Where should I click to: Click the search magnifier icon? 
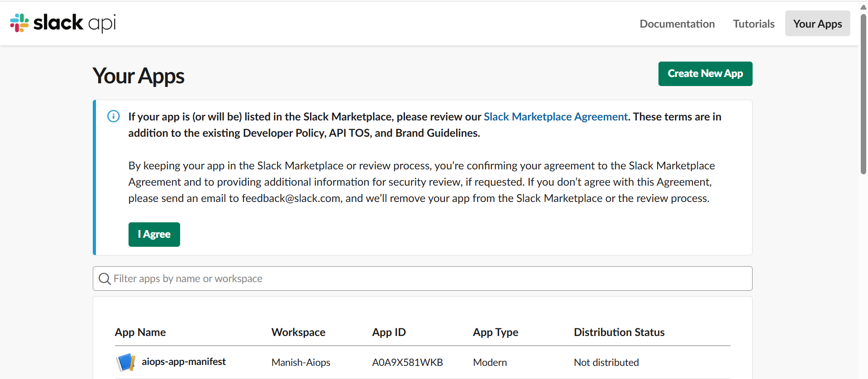click(105, 279)
